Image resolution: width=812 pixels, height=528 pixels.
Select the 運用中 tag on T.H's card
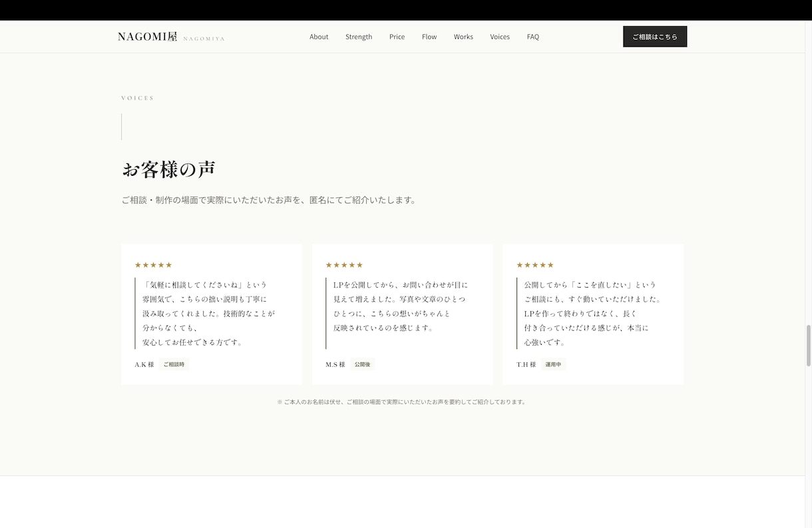point(553,364)
